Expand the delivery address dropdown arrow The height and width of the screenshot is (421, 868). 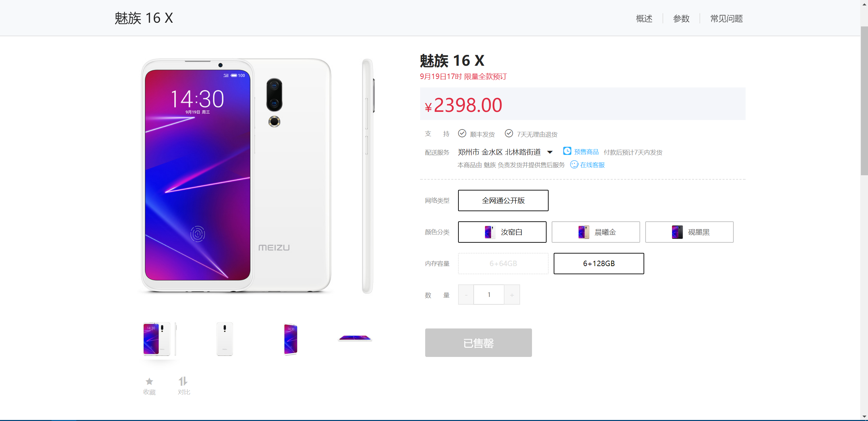point(550,153)
